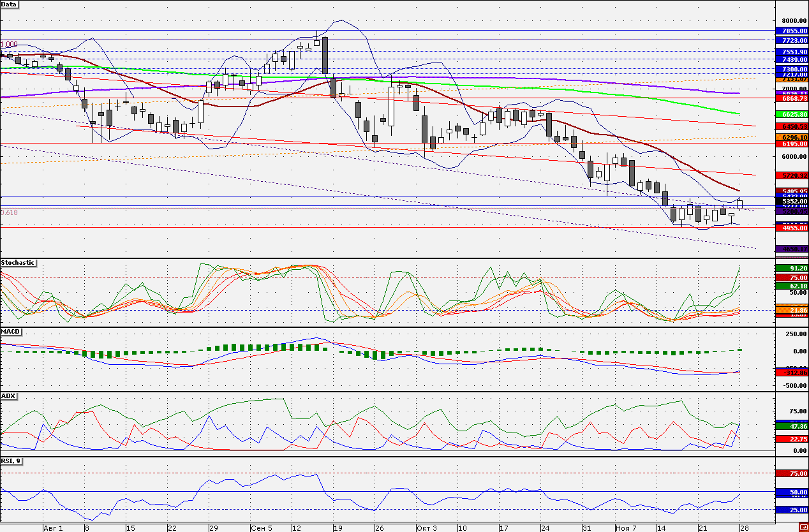The height and width of the screenshot is (532, 809).
Task: Click the Авг 1 date marker
Action: coord(53,528)
